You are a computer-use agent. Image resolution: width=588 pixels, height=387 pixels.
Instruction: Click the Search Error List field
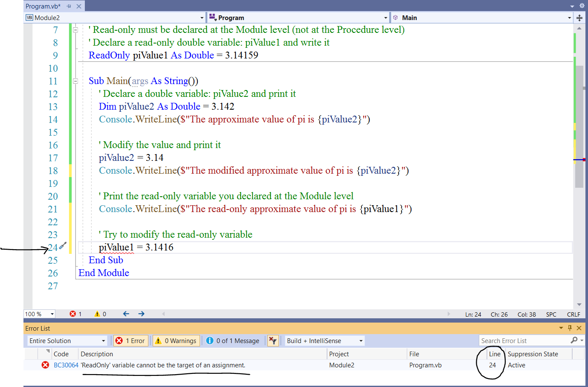click(x=524, y=340)
